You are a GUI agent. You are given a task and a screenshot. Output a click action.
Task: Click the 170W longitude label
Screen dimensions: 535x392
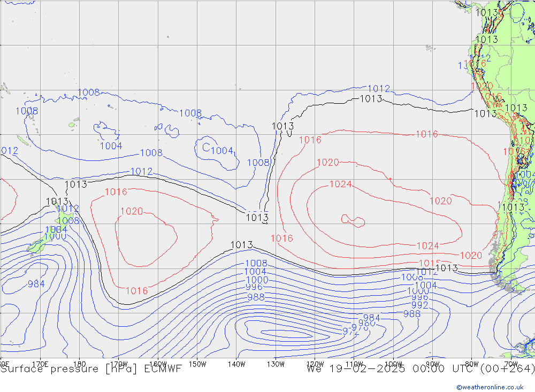tap(119, 364)
